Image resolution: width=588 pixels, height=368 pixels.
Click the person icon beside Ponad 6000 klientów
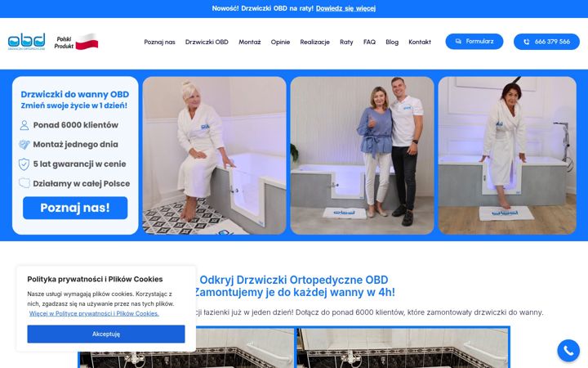point(24,125)
